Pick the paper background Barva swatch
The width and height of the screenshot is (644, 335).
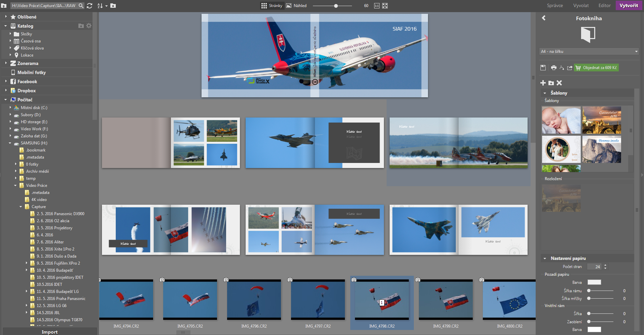coord(594,282)
